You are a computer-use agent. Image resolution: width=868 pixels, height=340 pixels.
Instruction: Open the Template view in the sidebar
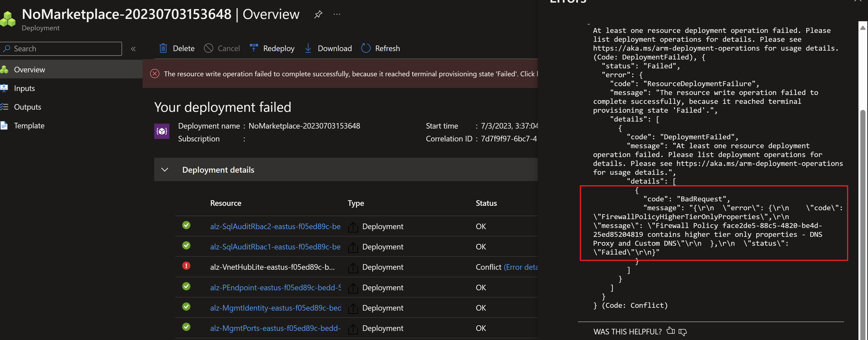coord(29,125)
